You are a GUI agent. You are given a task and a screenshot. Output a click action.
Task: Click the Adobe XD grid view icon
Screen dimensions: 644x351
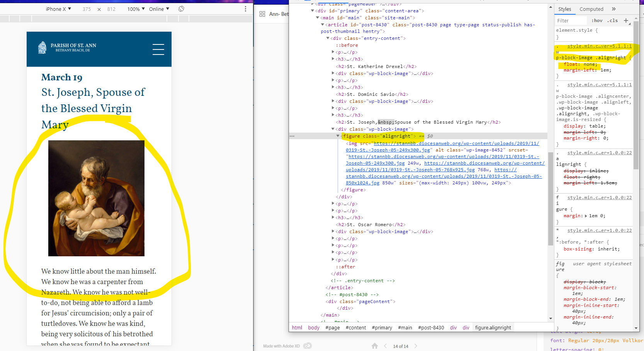[x=262, y=14]
